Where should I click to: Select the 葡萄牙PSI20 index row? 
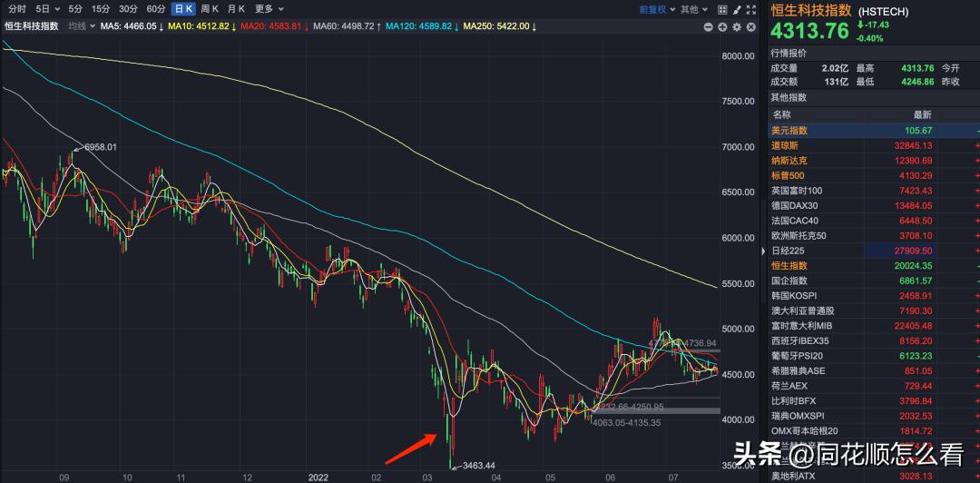tap(874, 356)
